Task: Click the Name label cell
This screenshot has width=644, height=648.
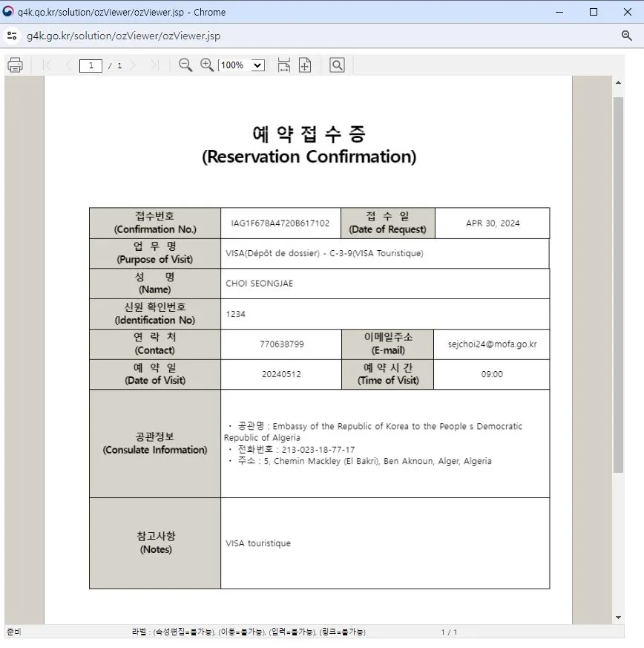Action: tap(155, 284)
